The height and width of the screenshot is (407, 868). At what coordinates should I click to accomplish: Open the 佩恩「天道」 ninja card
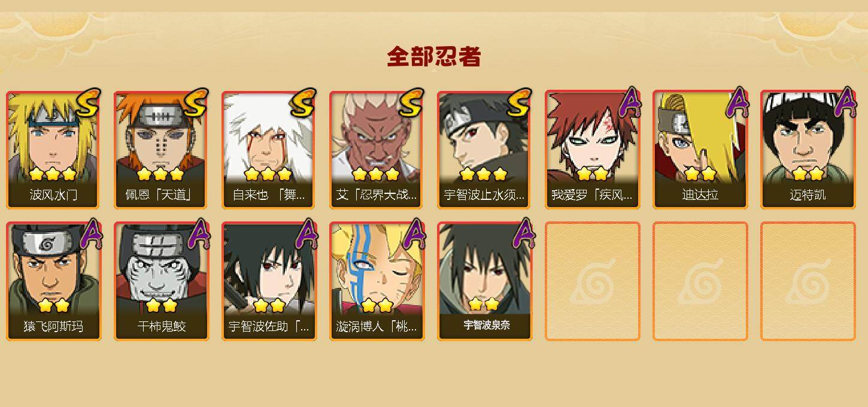click(162, 150)
